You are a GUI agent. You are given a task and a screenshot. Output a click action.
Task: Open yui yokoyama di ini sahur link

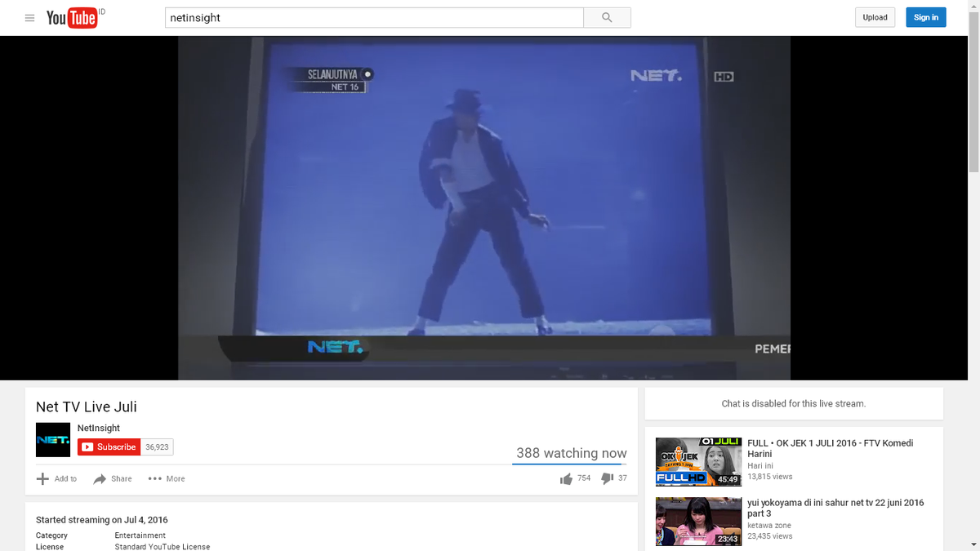point(835,508)
